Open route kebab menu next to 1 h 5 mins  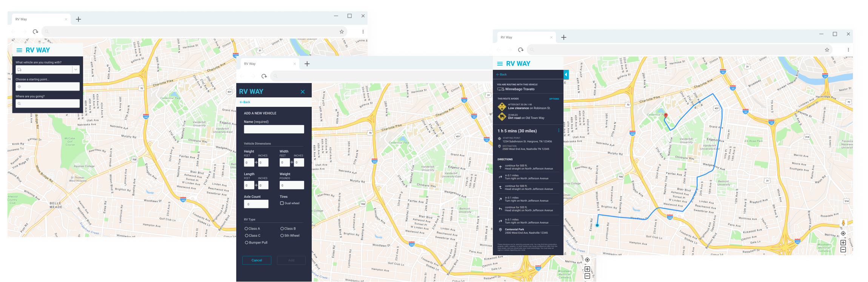(x=559, y=131)
